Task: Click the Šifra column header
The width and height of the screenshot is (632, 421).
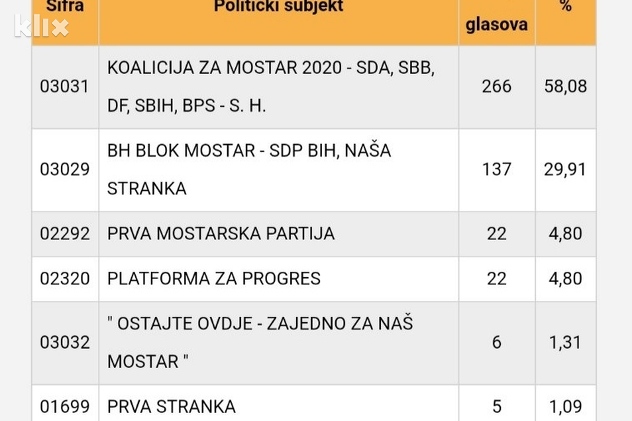Action: coord(65,8)
